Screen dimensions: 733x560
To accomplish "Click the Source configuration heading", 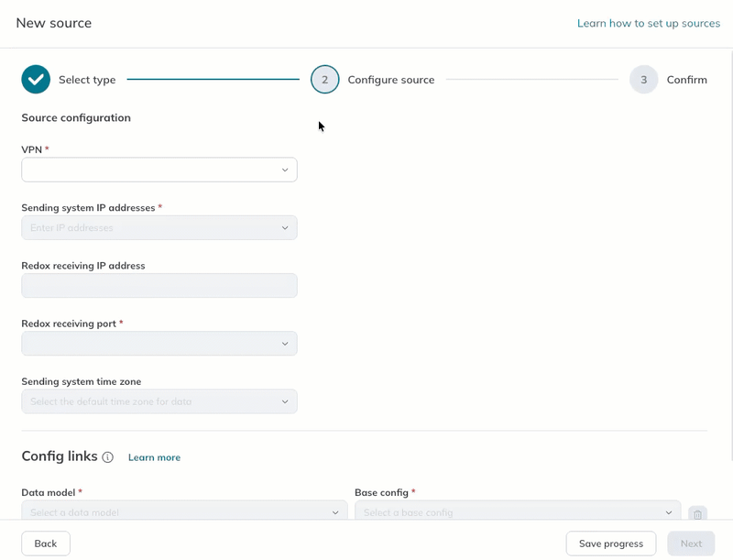I will pyautogui.click(x=76, y=118).
